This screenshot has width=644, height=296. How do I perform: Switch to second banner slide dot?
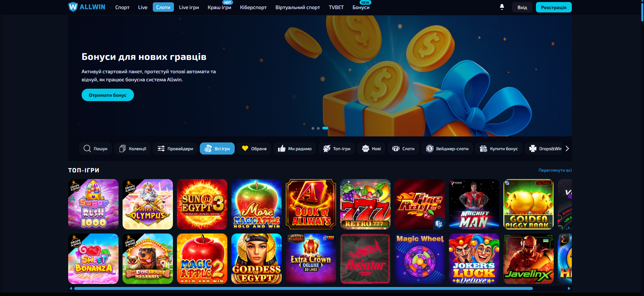click(x=318, y=128)
